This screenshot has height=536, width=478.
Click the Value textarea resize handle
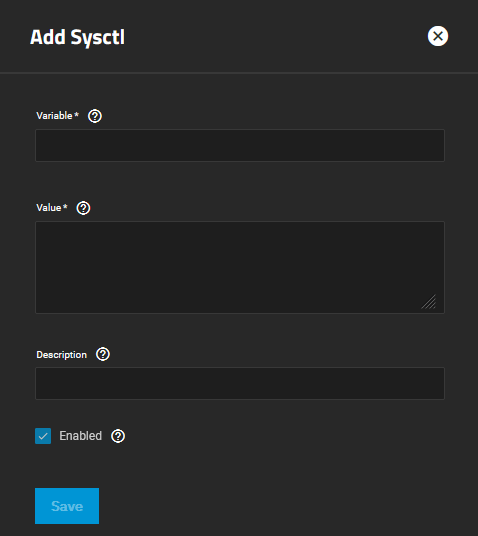tap(429, 302)
